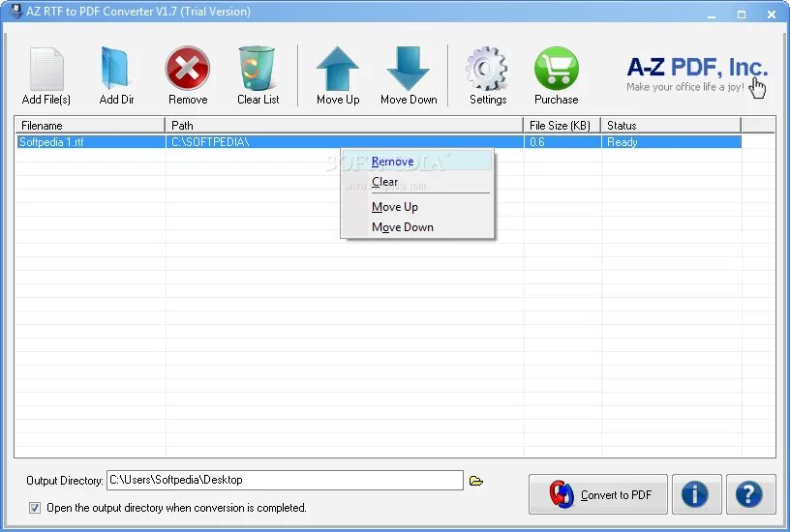
Task: Click the Ready status cell
Action: (671, 142)
